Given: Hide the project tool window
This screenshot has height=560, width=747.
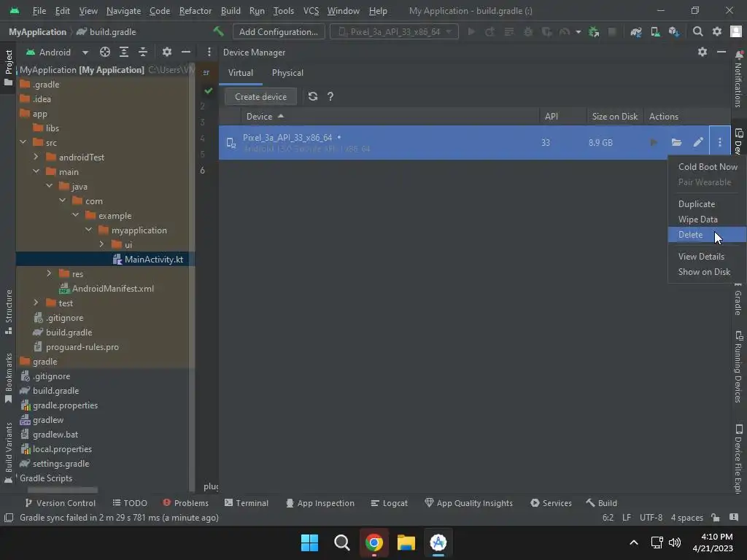Looking at the screenshot, I should 186,52.
